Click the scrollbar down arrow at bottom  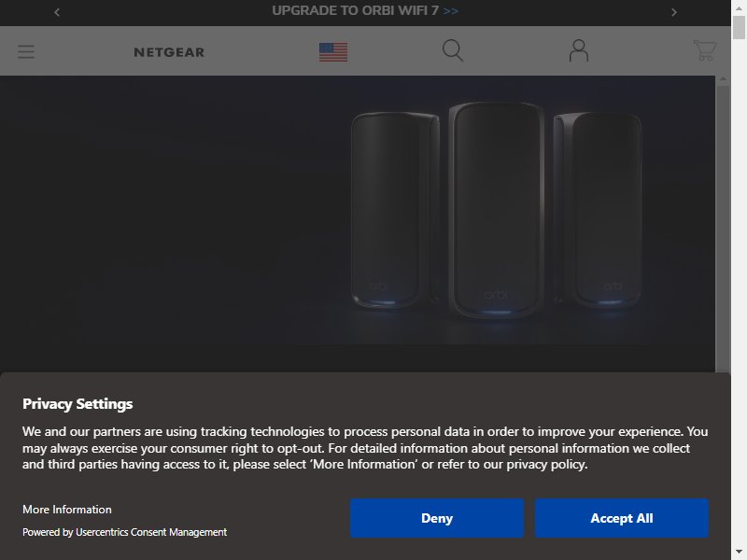coord(739,553)
